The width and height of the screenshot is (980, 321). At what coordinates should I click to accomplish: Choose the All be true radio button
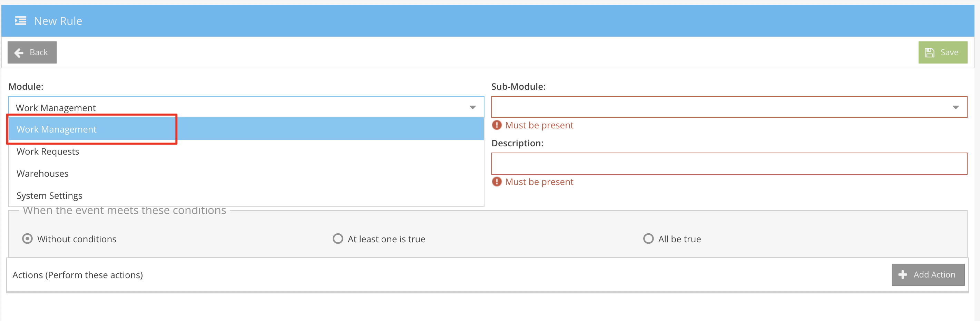(648, 239)
